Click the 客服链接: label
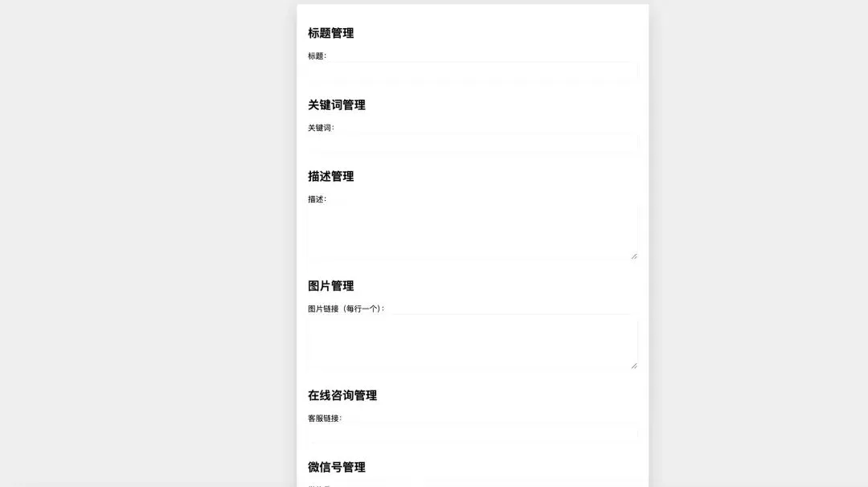Viewport: 868px width, 487px height. 325,419
